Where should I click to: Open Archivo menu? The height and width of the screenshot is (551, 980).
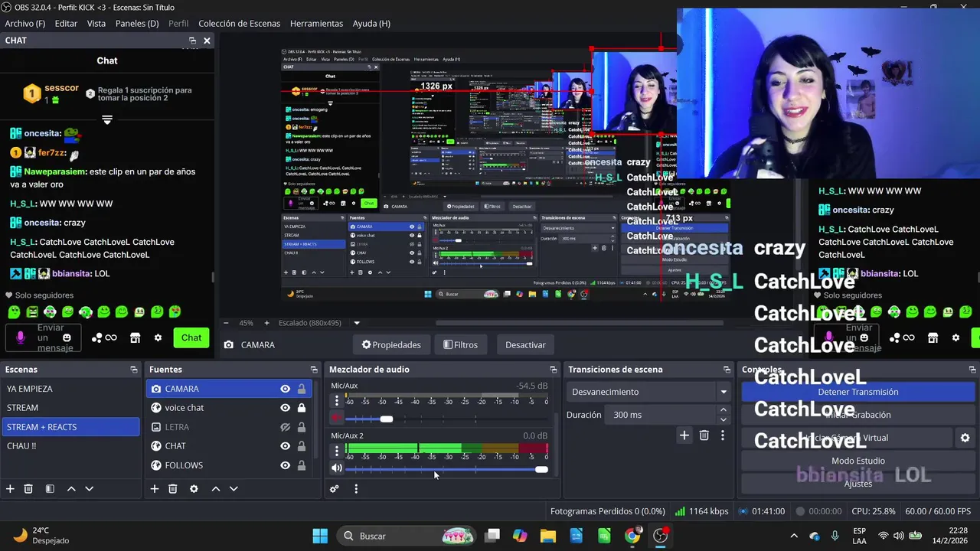pos(24,24)
